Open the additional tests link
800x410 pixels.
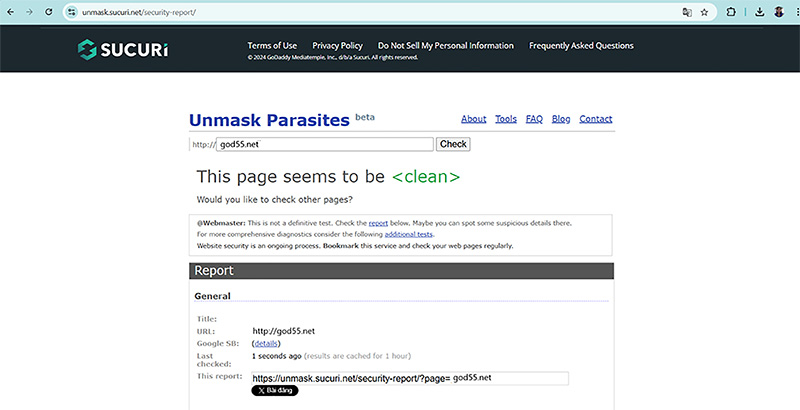(x=408, y=234)
